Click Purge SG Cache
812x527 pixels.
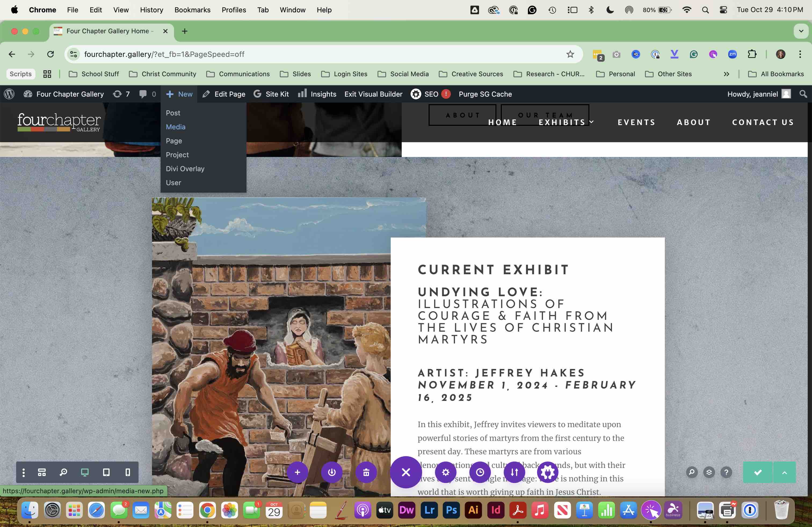tap(485, 94)
